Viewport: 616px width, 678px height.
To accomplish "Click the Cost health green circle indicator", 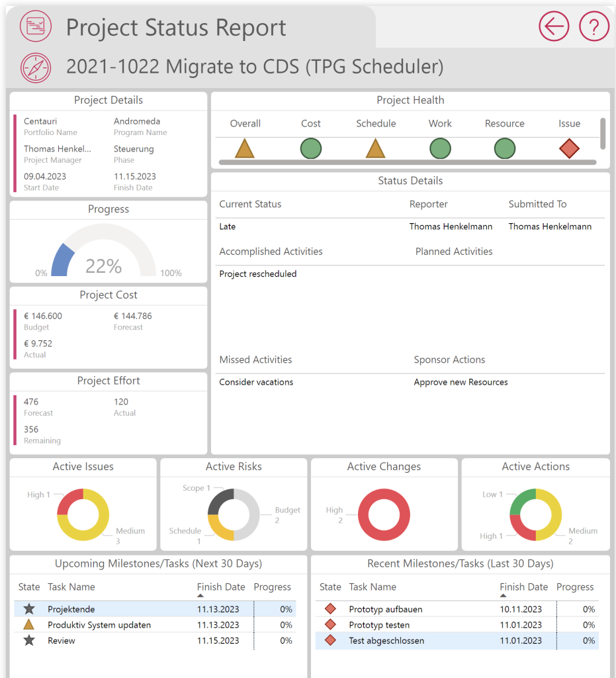I will [x=310, y=148].
